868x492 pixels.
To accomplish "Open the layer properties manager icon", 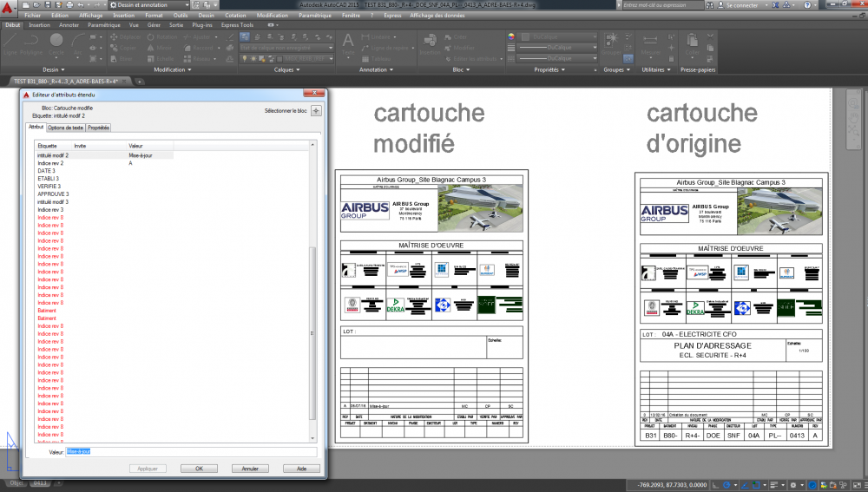I will point(245,37).
